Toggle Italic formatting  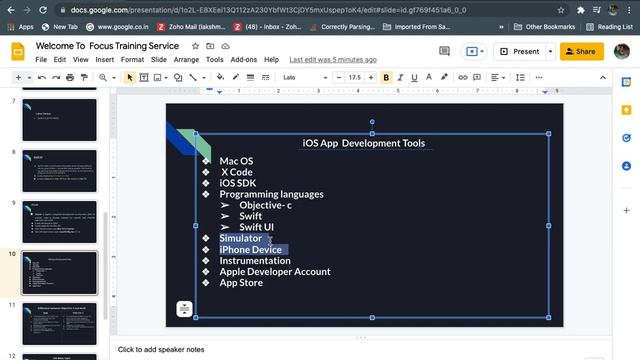pos(400,78)
